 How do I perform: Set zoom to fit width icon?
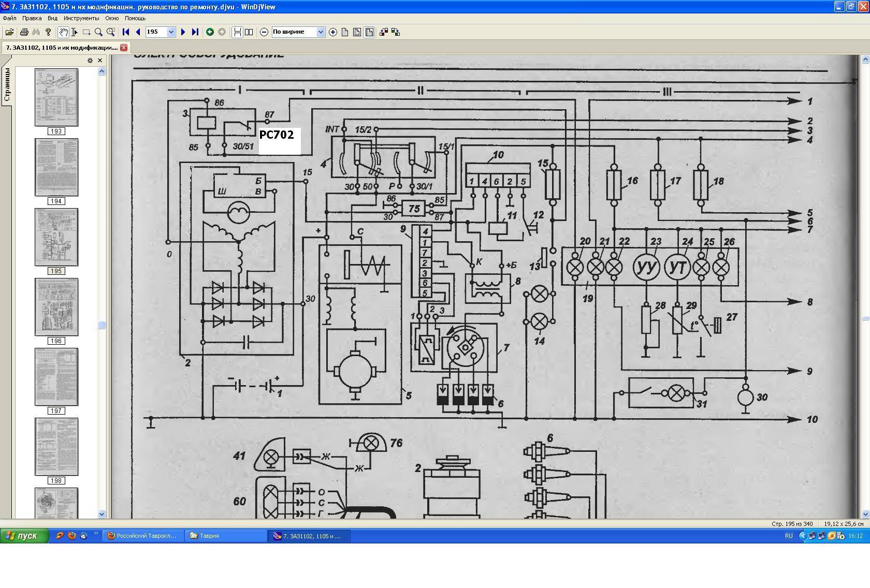pyautogui.click(x=369, y=32)
